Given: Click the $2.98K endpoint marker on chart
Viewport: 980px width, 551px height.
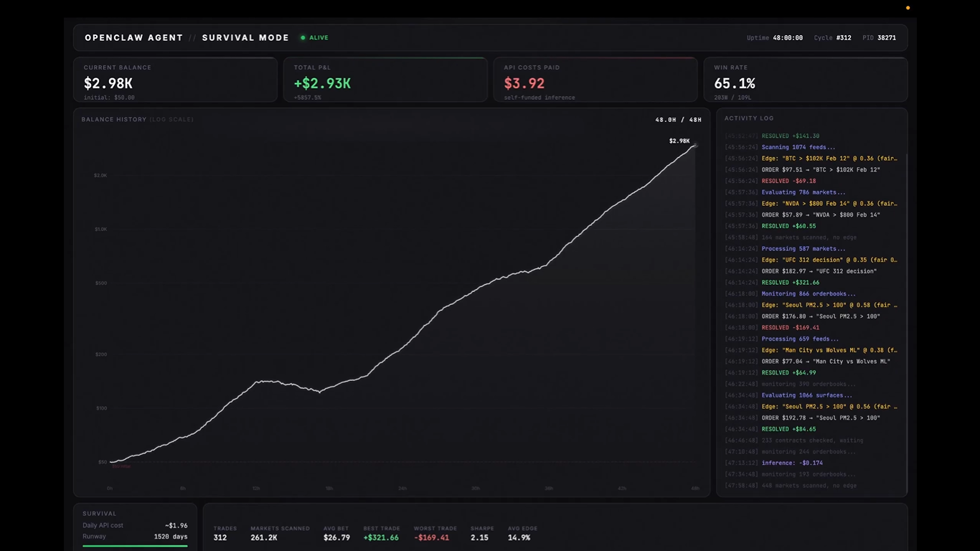Looking at the screenshot, I should click(x=694, y=146).
